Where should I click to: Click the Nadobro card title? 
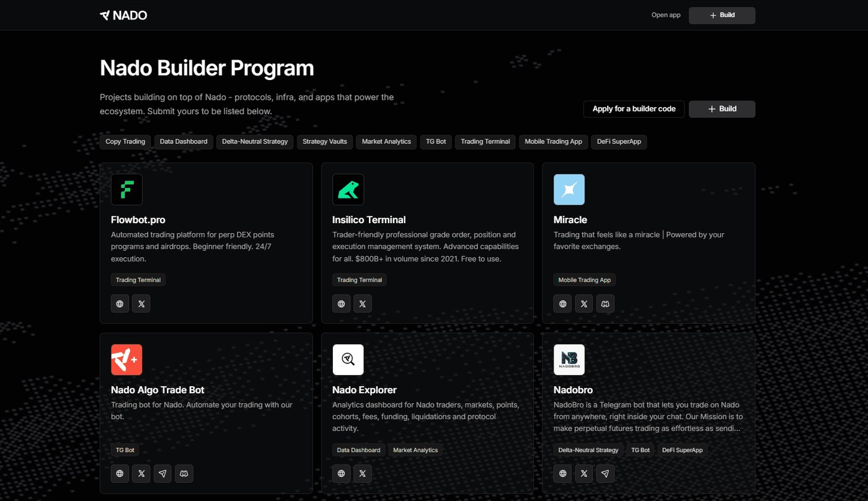[x=573, y=390]
